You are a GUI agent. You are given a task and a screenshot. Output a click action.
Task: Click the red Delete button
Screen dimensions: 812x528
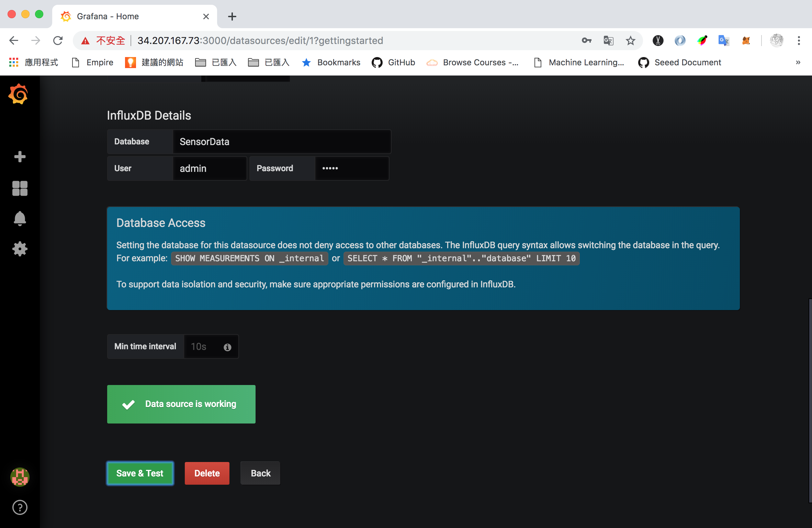click(207, 473)
